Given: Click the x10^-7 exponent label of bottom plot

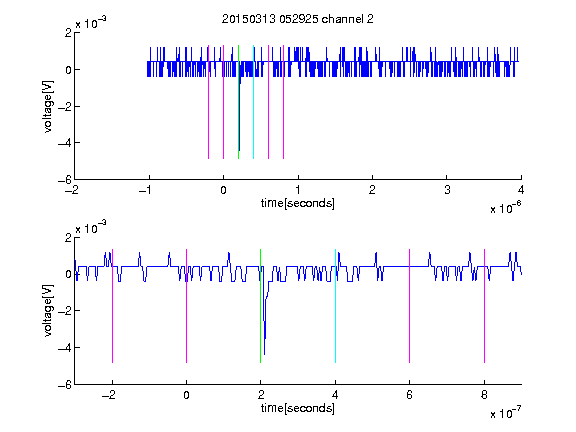Looking at the screenshot, I should [505, 413].
